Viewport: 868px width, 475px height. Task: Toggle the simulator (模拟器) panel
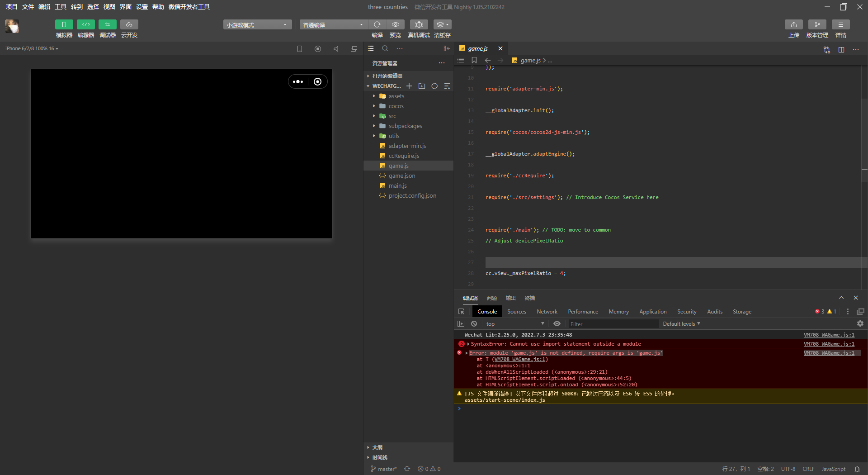pos(64,24)
